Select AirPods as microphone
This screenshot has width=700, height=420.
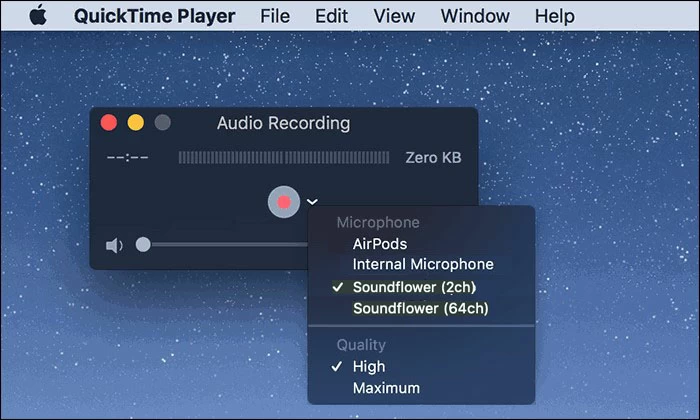(380, 243)
